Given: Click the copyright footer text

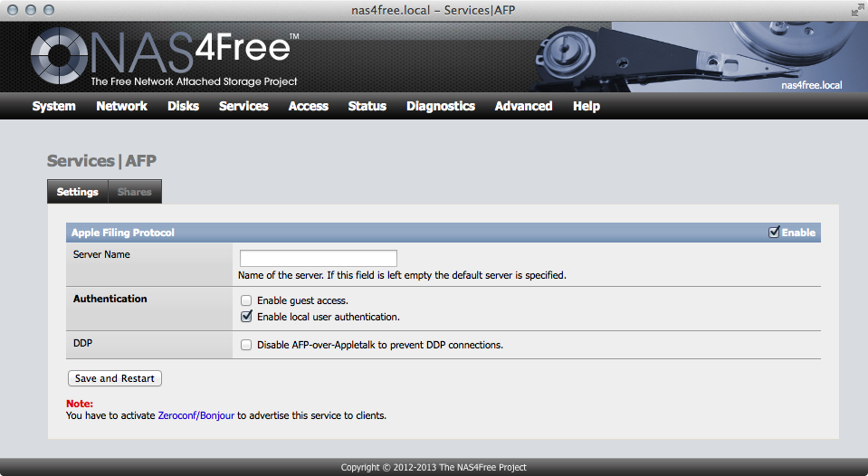Looking at the screenshot, I should point(434,467).
